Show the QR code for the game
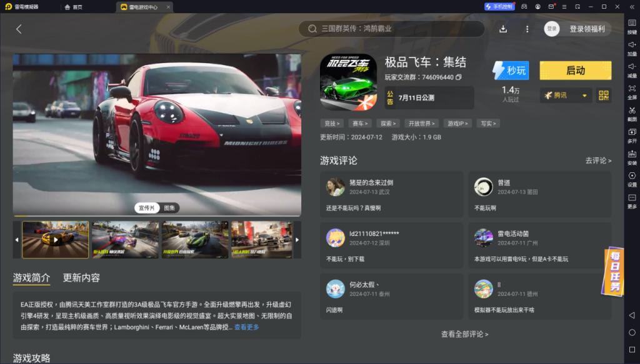This screenshot has width=640, height=364. point(603,96)
